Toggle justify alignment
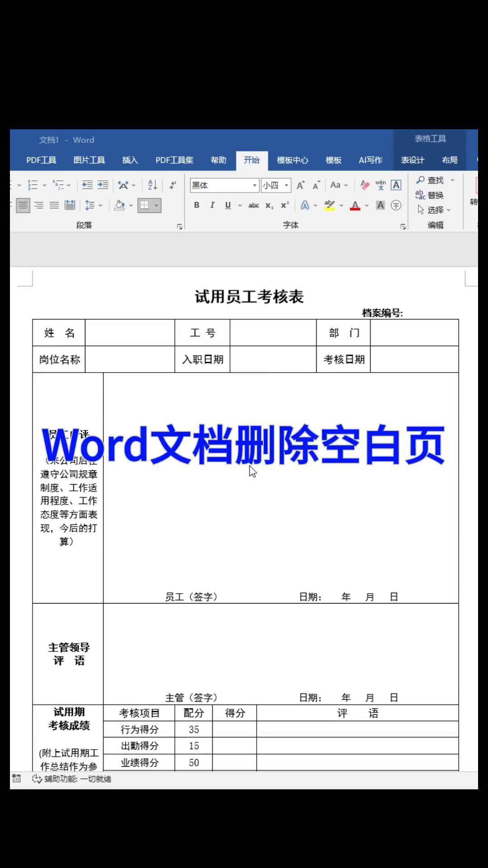Viewport: 488px width, 868px height. (x=54, y=206)
